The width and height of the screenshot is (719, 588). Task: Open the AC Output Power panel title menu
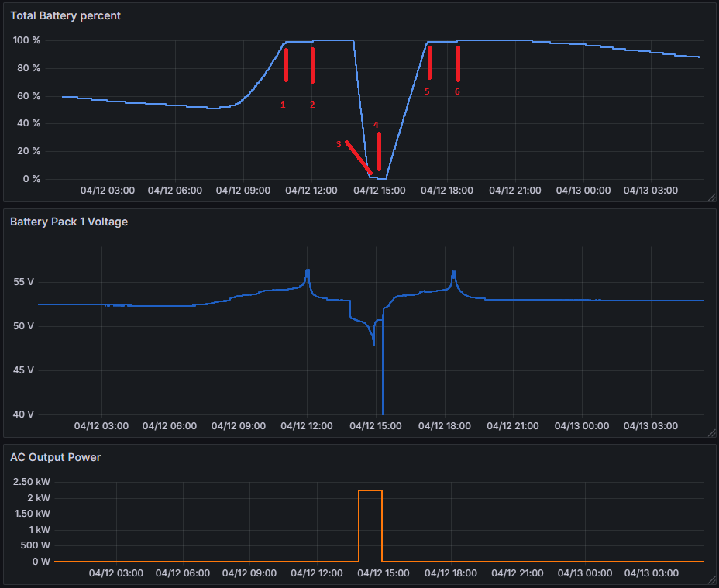click(55, 457)
